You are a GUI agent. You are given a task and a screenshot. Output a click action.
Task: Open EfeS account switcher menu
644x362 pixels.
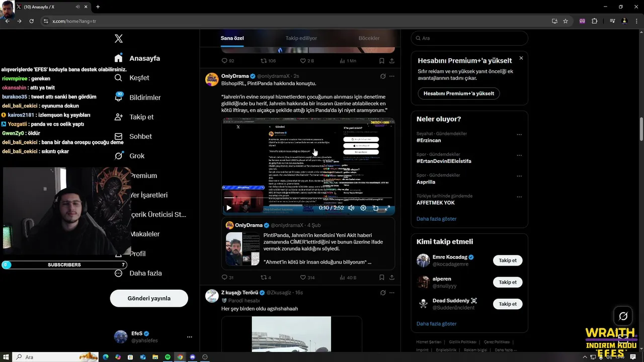point(153,337)
